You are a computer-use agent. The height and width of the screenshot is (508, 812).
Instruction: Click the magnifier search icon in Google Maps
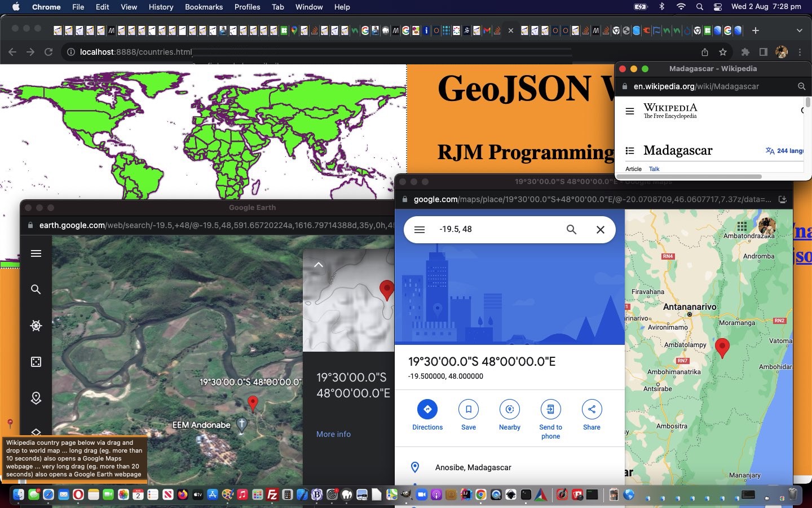click(571, 230)
